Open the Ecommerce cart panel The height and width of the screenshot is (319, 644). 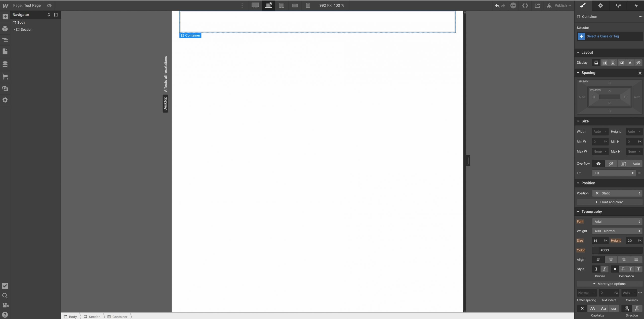click(5, 77)
